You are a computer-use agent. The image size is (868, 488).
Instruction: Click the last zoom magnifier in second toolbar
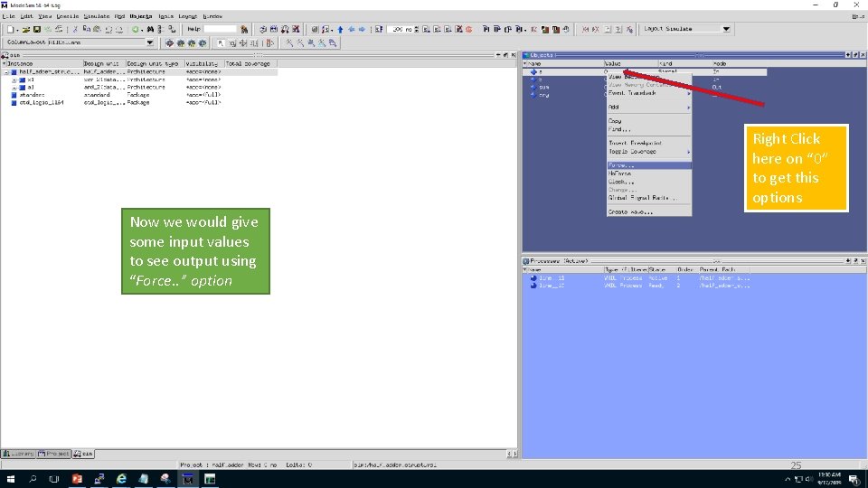(333, 42)
